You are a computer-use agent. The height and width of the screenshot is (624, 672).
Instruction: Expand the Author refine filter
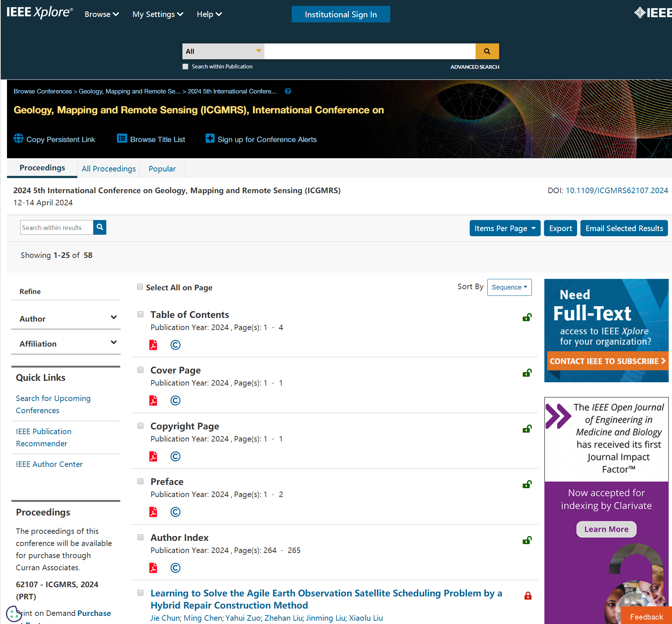click(66, 319)
